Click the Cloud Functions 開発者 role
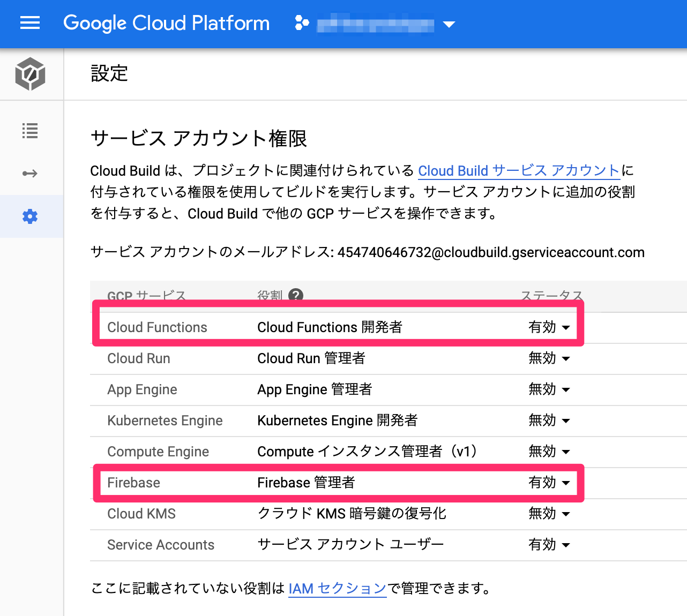This screenshot has height=616, width=687. [330, 327]
